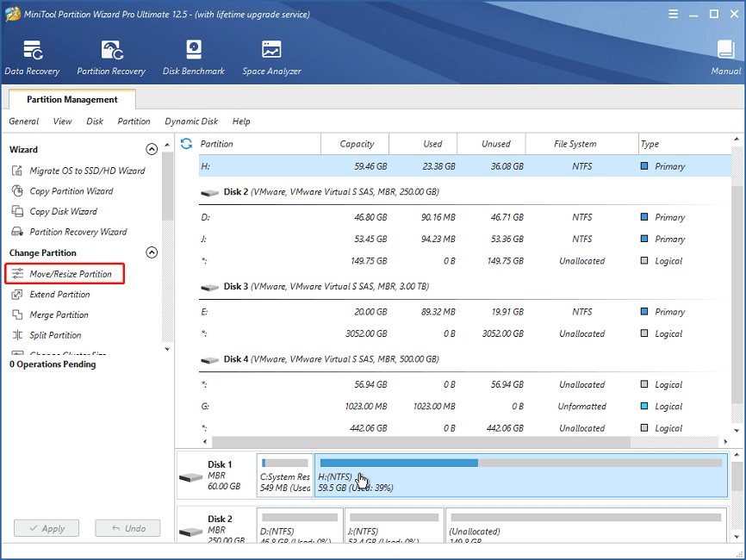Image resolution: width=746 pixels, height=560 pixels.
Task: Start the Migrate OS to SSD/HD Wizard
Action: 87,171
